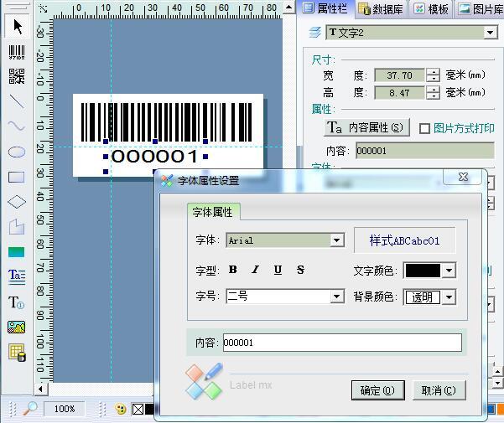Click the dialog content input field
504x423 pixels.
pyautogui.click(x=342, y=343)
